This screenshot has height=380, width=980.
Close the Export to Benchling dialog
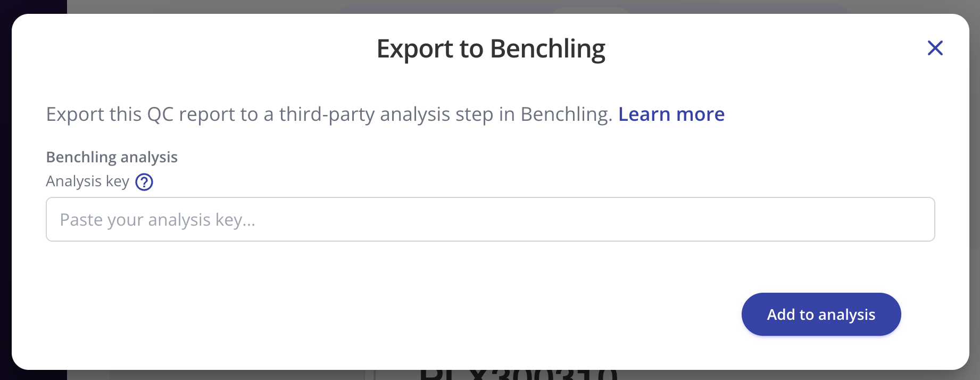pyautogui.click(x=935, y=48)
